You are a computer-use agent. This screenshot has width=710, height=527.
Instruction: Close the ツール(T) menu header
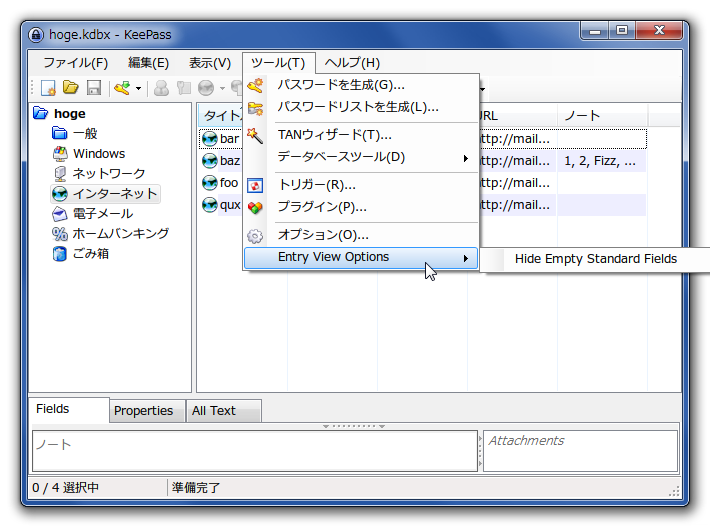point(278,63)
